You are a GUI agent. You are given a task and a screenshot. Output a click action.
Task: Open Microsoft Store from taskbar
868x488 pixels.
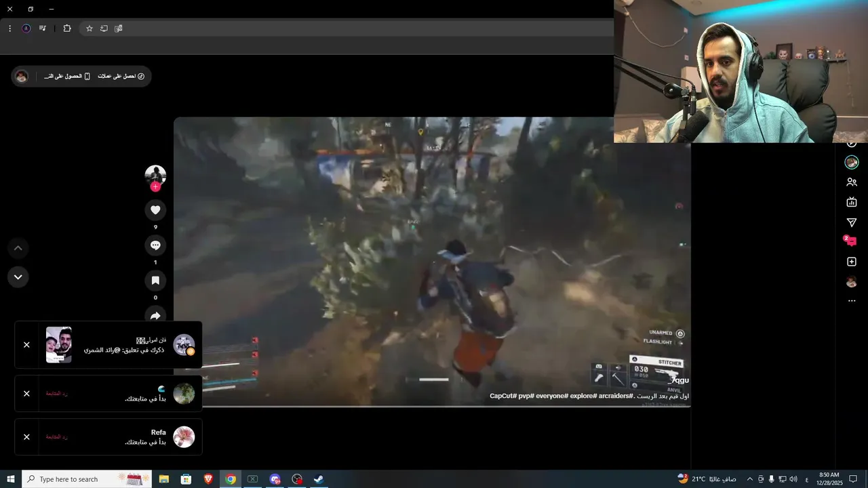coord(186,479)
